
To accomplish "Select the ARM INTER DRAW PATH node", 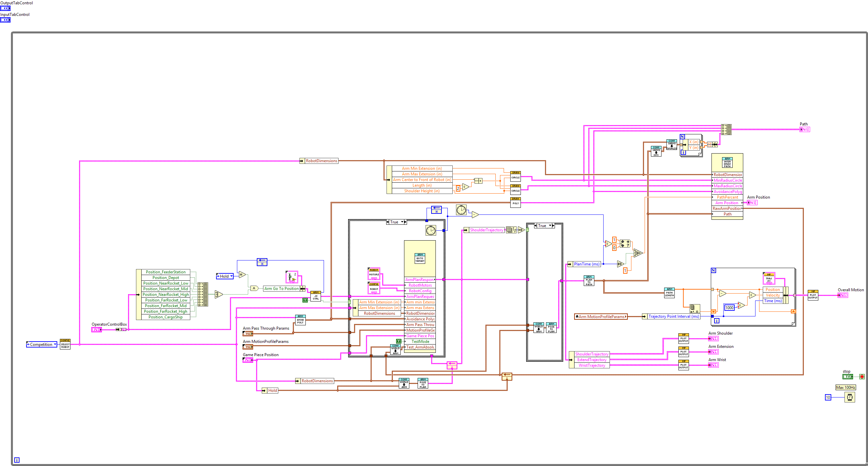I will click(x=727, y=163).
